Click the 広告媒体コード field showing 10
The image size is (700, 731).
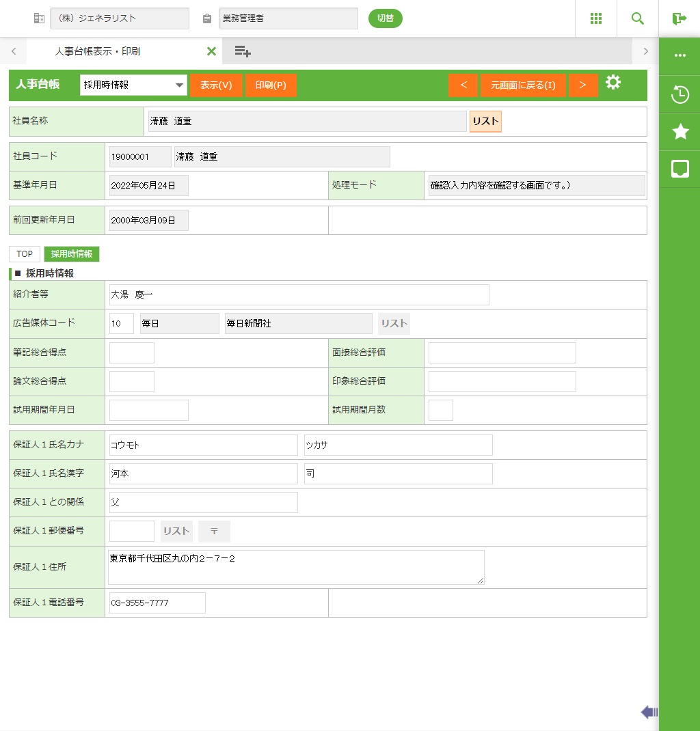click(121, 324)
